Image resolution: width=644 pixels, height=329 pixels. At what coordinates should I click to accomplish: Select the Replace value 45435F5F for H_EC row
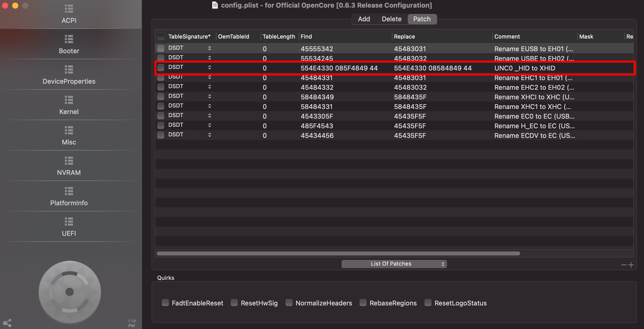click(x=410, y=126)
